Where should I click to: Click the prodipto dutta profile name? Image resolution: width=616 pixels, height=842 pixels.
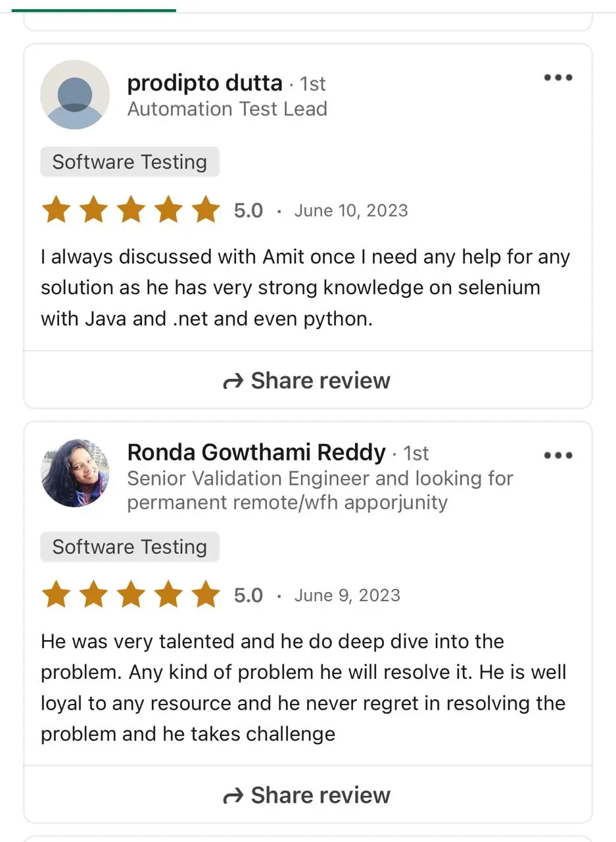(x=204, y=84)
